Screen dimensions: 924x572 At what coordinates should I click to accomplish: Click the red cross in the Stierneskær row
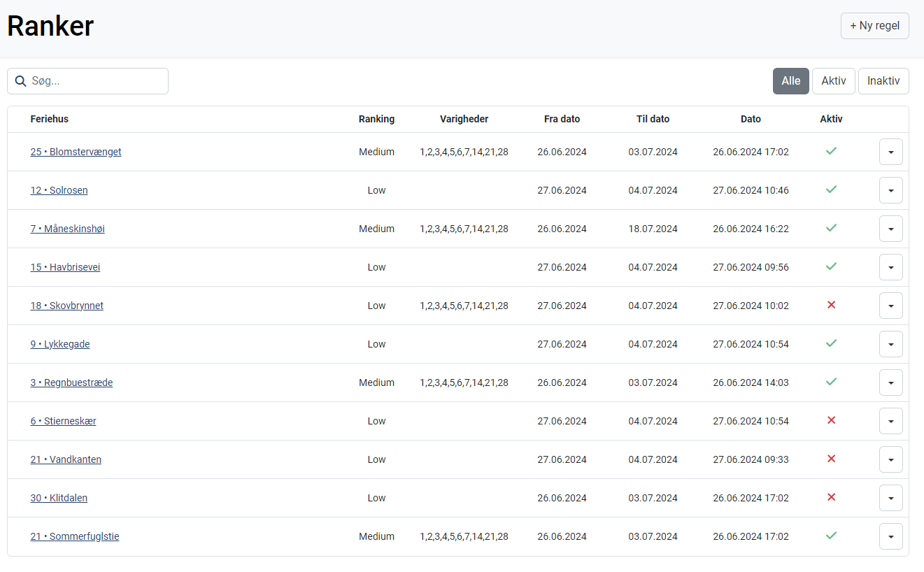pos(831,420)
